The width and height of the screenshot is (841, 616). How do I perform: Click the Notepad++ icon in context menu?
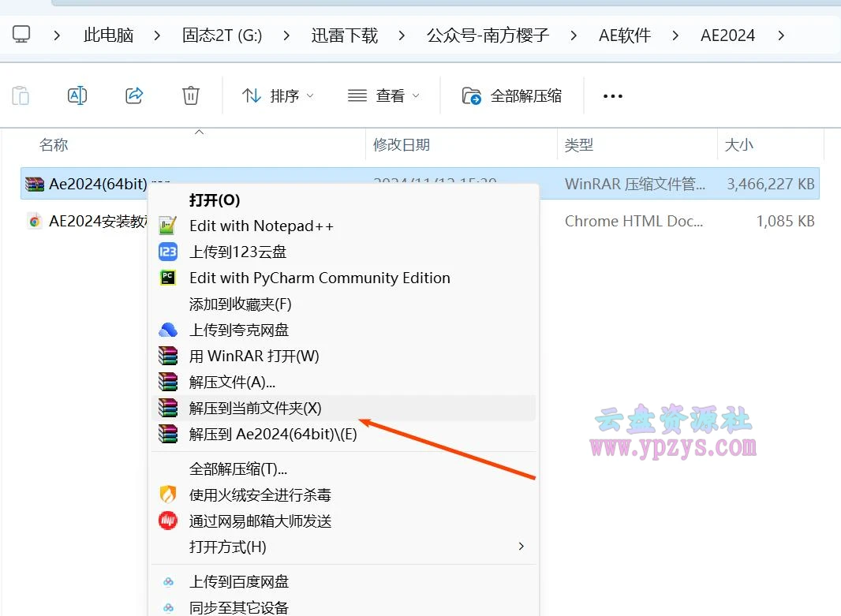coord(168,226)
